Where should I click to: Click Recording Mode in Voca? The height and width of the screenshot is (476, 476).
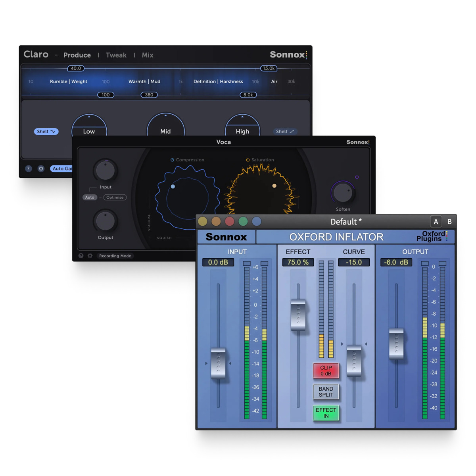coord(115,256)
